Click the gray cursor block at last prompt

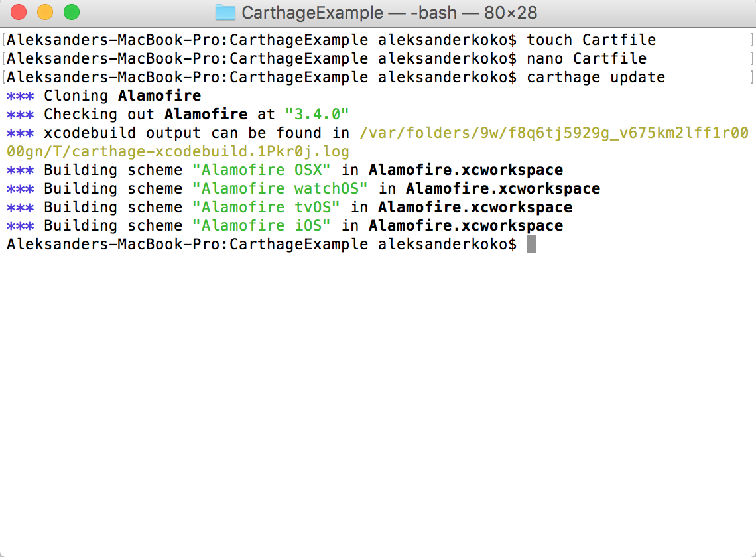coord(531,244)
